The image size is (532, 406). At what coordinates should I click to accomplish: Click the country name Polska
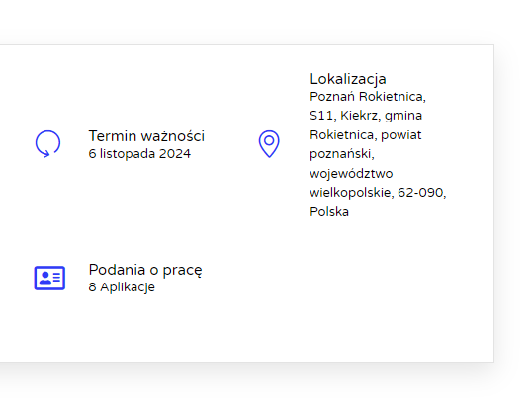point(329,212)
